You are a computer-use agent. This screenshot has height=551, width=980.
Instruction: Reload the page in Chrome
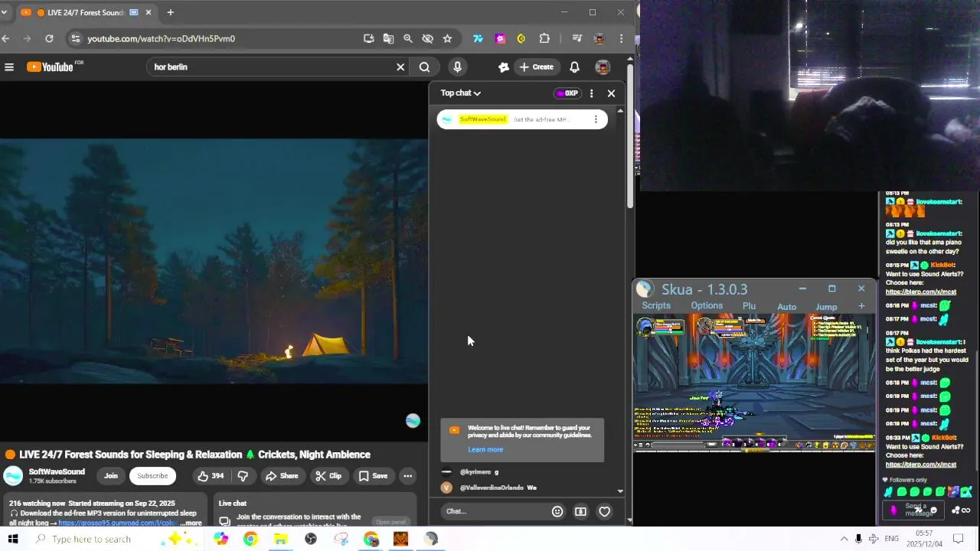(x=49, y=38)
